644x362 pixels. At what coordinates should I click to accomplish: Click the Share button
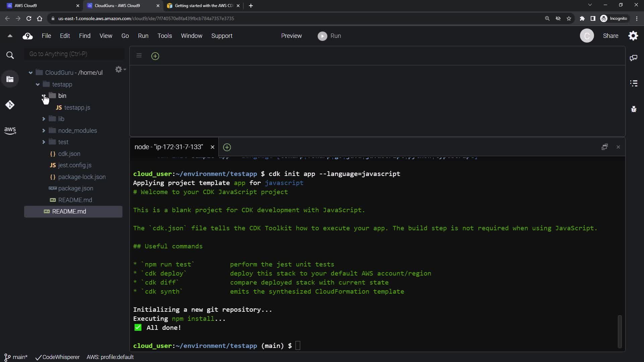(610, 36)
